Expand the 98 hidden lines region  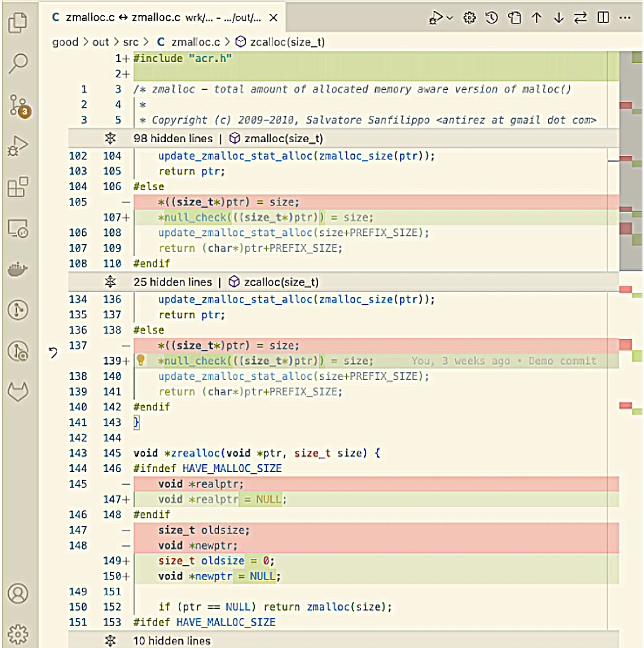(110, 138)
